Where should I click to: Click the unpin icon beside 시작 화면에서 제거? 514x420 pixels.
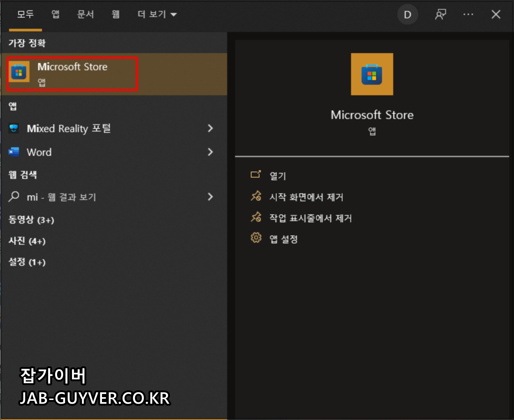(256, 196)
